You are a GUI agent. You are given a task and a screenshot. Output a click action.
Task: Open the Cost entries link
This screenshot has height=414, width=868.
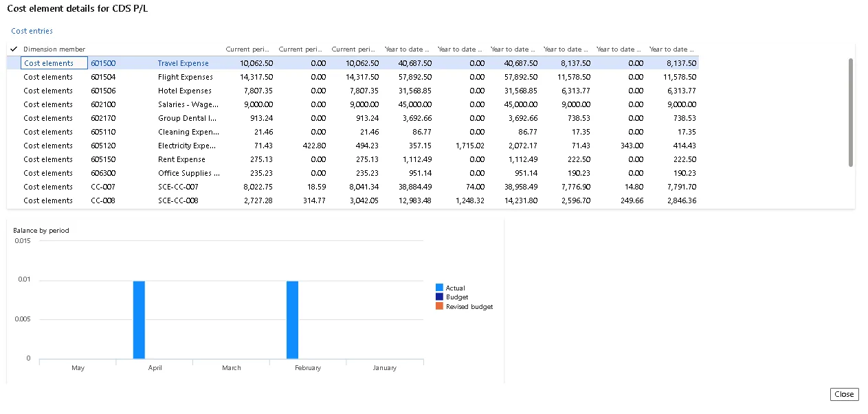point(32,31)
